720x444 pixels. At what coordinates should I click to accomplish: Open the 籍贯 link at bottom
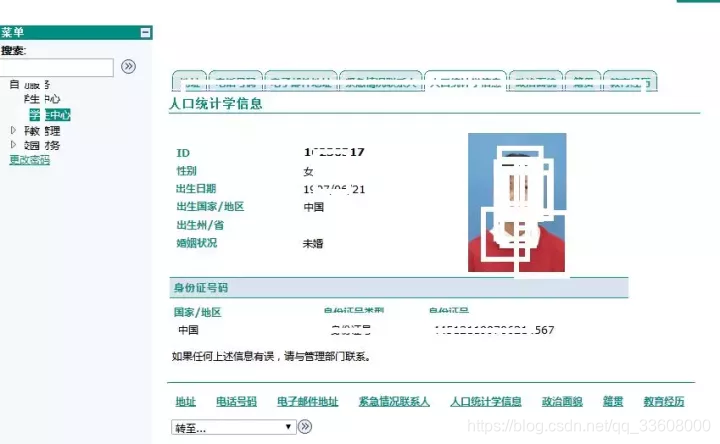pyautogui.click(x=613, y=402)
